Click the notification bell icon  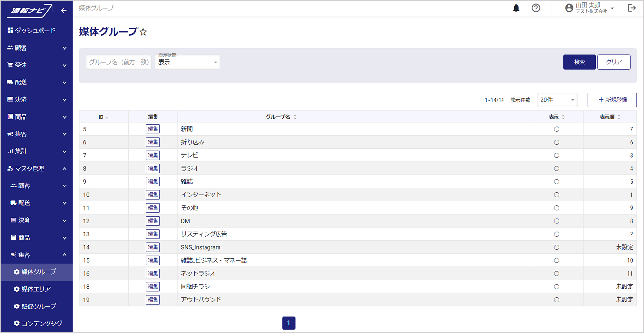pyautogui.click(x=516, y=8)
